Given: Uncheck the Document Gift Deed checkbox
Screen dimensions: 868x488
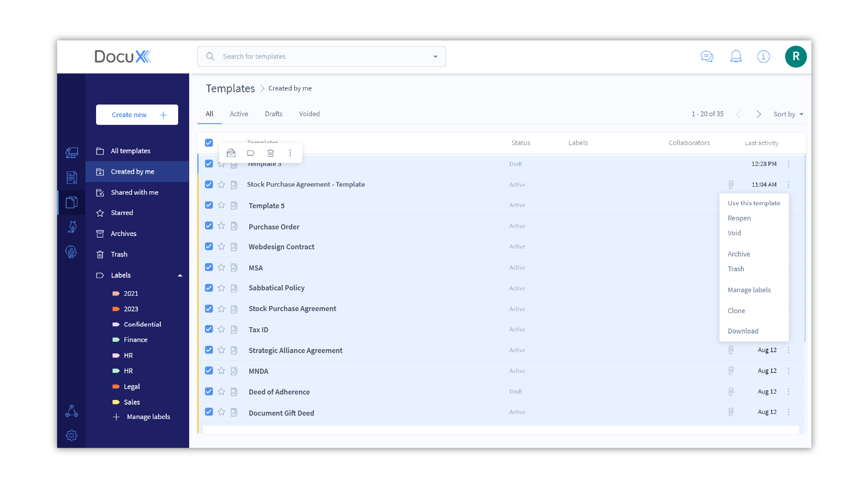Looking at the screenshot, I should pyautogui.click(x=209, y=412).
